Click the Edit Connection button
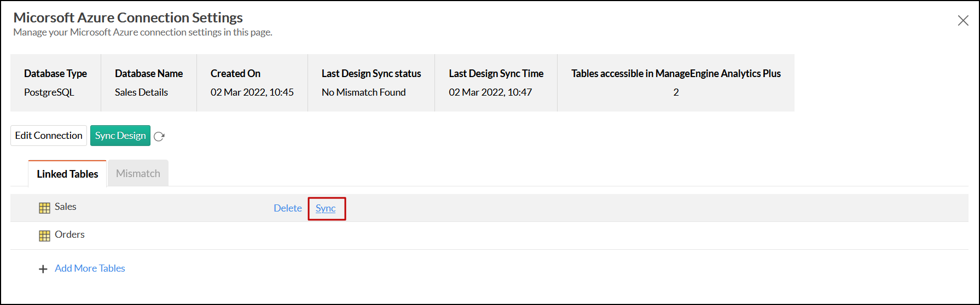Viewport: 980px width, 305px height. click(x=49, y=136)
